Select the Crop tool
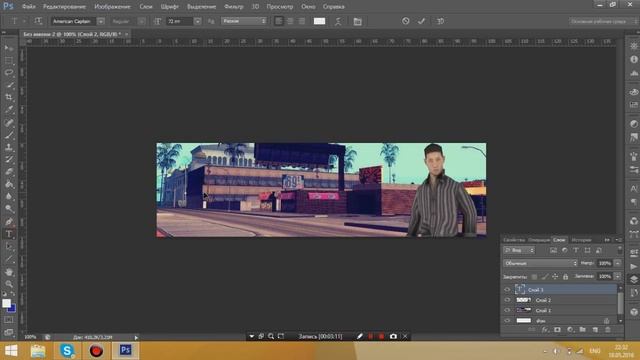The height and width of the screenshot is (360, 640). click(x=9, y=97)
